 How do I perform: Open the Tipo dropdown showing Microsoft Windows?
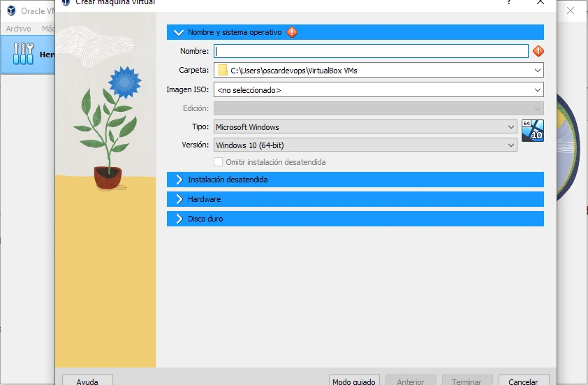[x=365, y=127]
